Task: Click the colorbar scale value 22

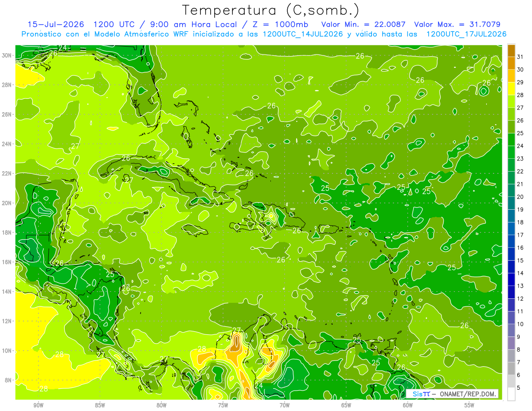Action: (x=520, y=172)
